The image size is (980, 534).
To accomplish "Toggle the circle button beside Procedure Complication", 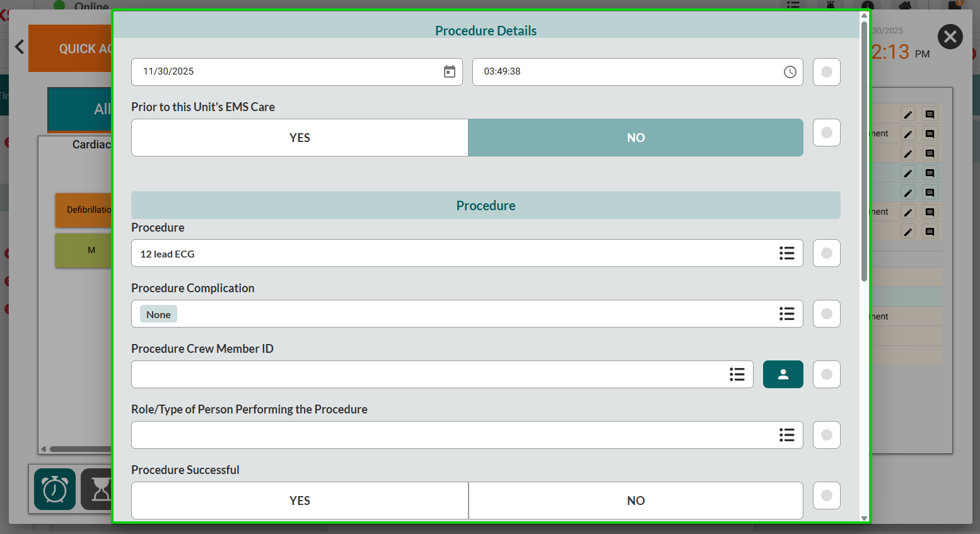I will click(826, 314).
